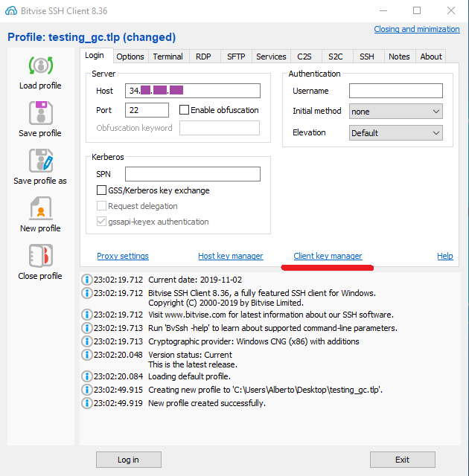The width and height of the screenshot is (469, 476).
Task: Click log text 'This is the latest release.'
Action: [x=193, y=364]
